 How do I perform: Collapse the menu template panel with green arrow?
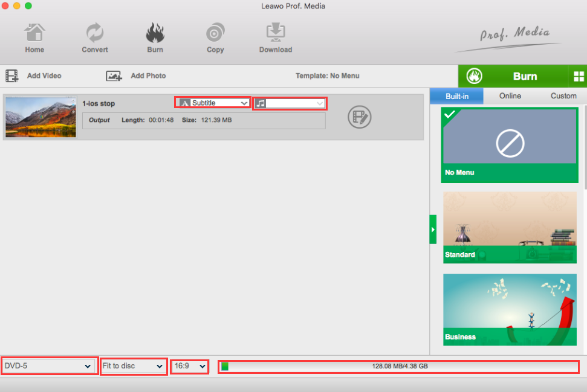[x=433, y=230]
